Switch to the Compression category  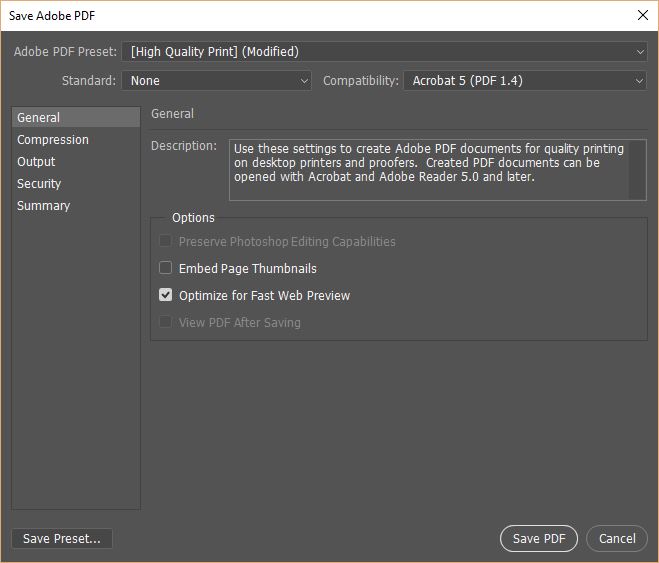coord(76,139)
